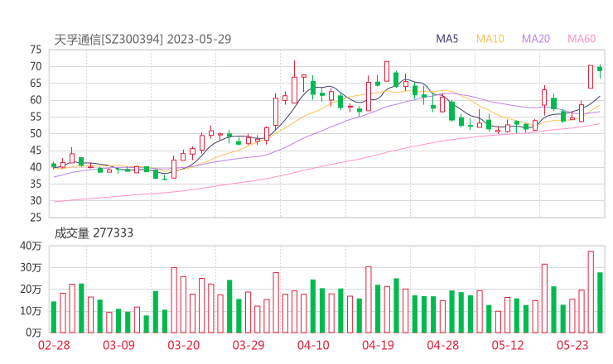Click the 03-20 date axis label
This screenshot has height=364, width=613.
pos(184,345)
